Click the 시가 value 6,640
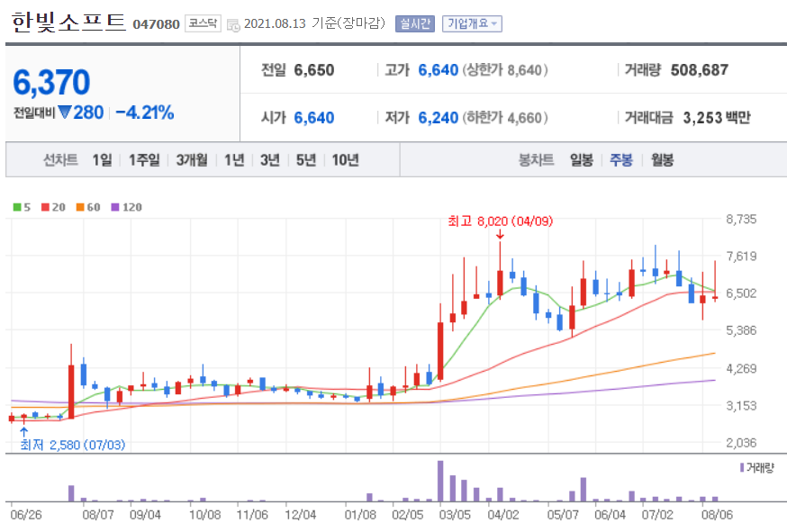The height and width of the screenshot is (532, 787). [x=314, y=118]
